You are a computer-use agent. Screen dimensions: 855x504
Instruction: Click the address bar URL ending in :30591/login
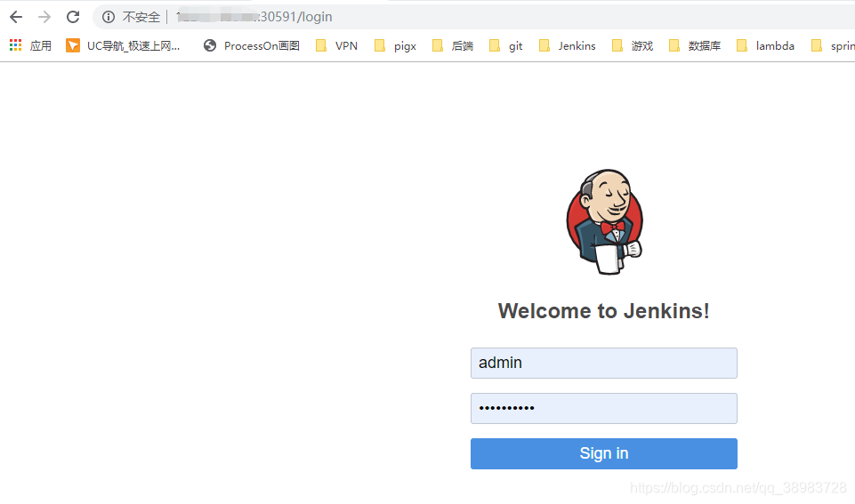point(254,17)
